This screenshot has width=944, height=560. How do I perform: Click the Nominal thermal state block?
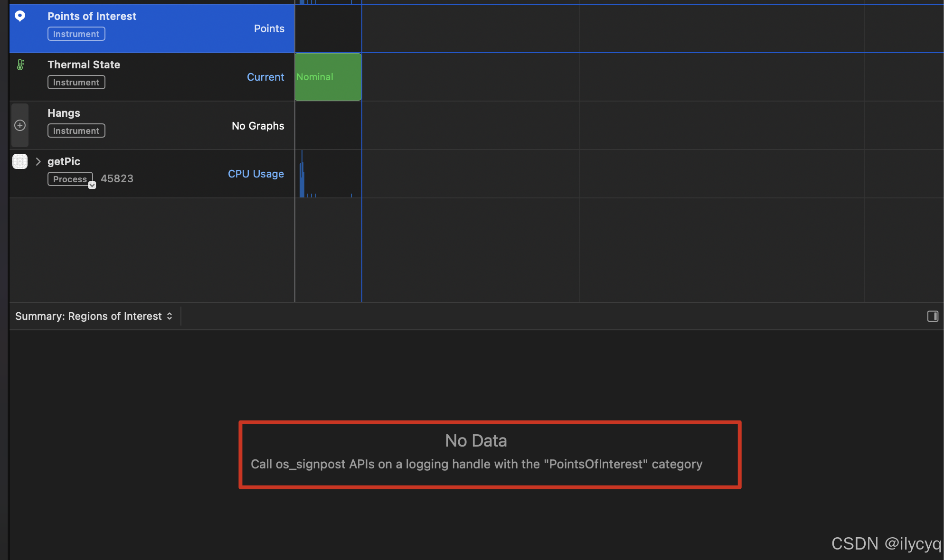pyautogui.click(x=328, y=77)
